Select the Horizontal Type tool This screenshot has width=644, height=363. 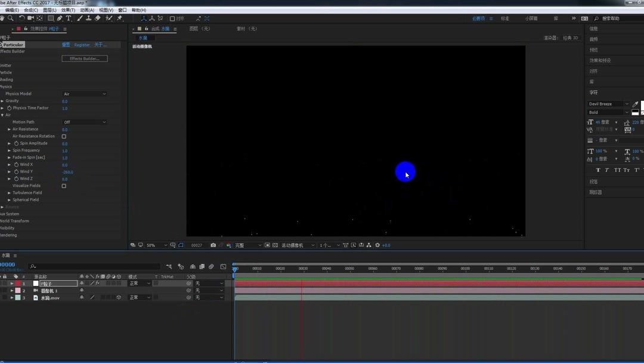69,18
